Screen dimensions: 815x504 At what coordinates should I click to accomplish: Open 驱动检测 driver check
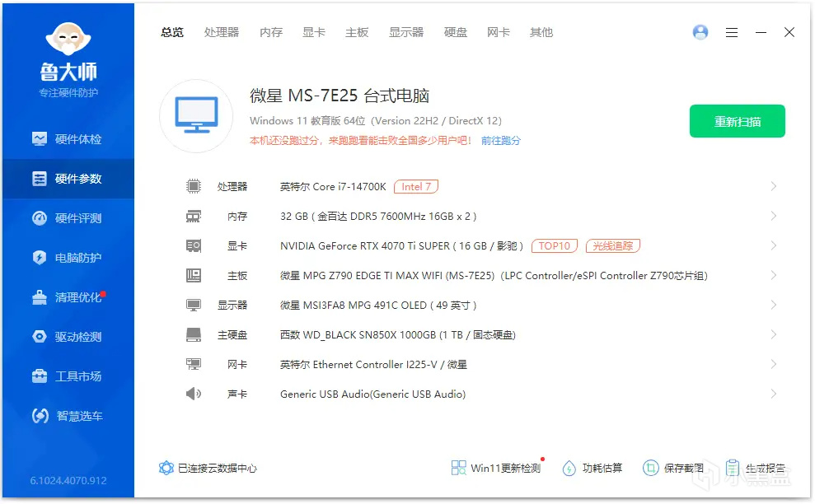[68, 337]
